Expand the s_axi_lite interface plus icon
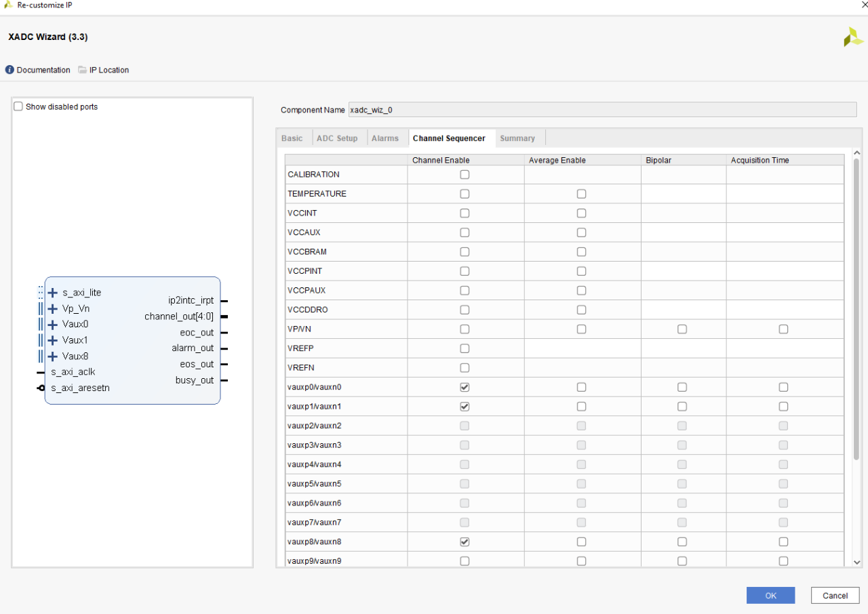Screen dimensions: 868x614 (53, 293)
